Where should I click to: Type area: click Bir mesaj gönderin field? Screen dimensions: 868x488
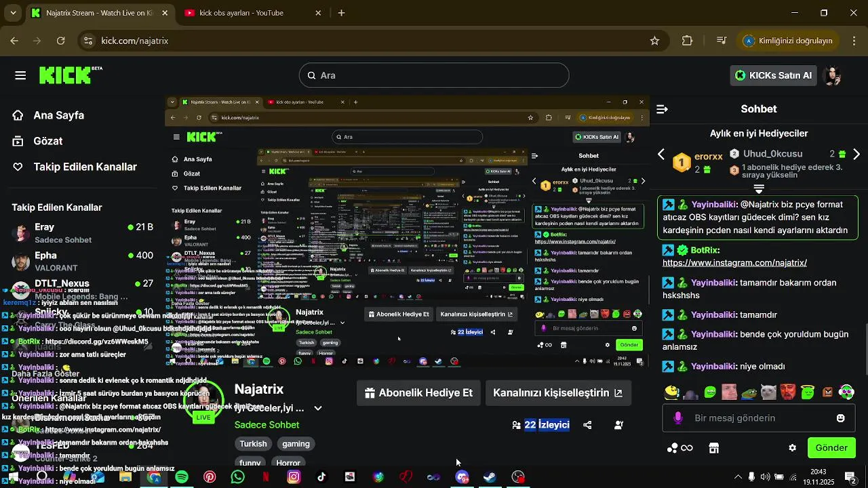(x=759, y=418)
